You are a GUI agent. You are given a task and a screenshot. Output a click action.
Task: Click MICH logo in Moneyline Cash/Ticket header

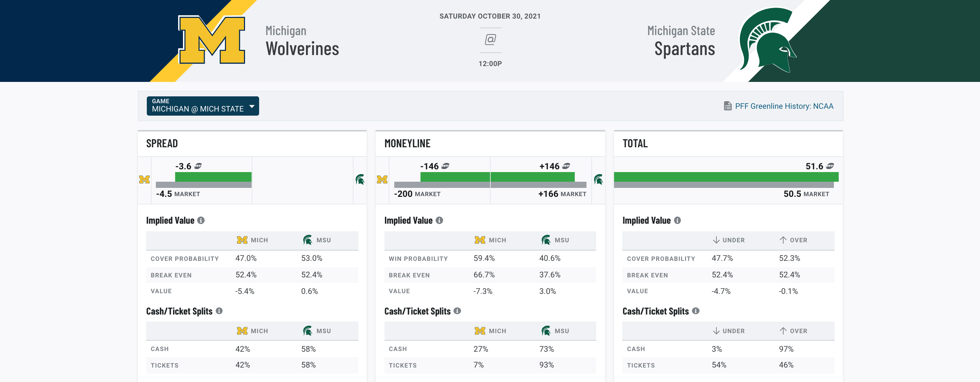(x=480, y=331)
